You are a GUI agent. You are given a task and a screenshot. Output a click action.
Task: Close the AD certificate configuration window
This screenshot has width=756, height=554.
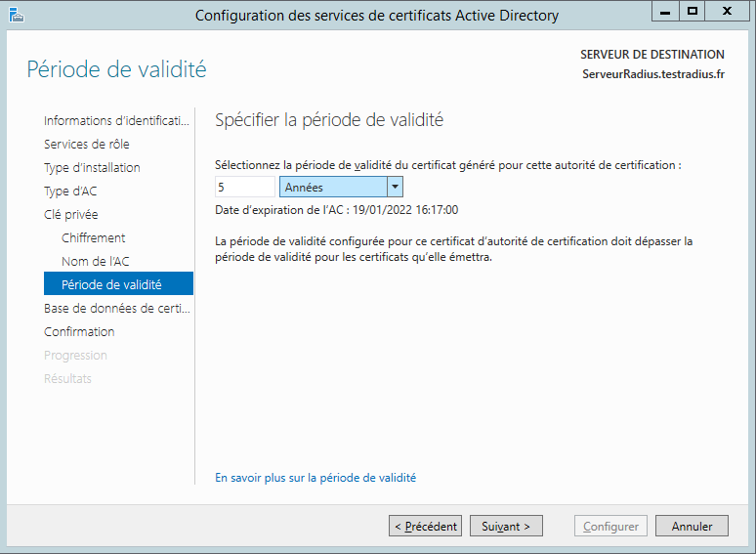727,12
